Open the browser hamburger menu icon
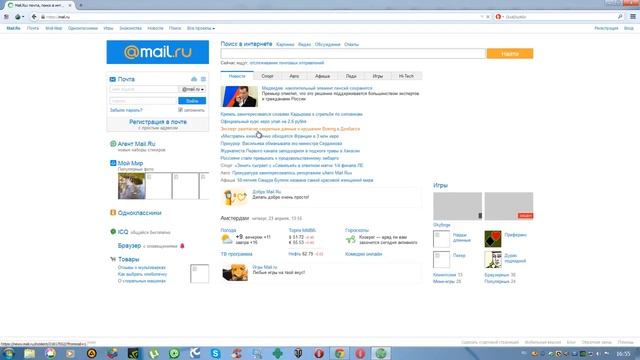This screenshot has height=360, width=640. (633, 17)
